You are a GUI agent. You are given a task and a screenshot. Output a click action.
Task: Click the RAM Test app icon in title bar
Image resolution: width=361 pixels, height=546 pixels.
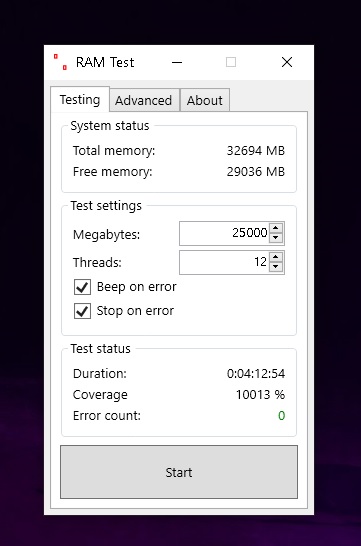[x=60, y=62]
